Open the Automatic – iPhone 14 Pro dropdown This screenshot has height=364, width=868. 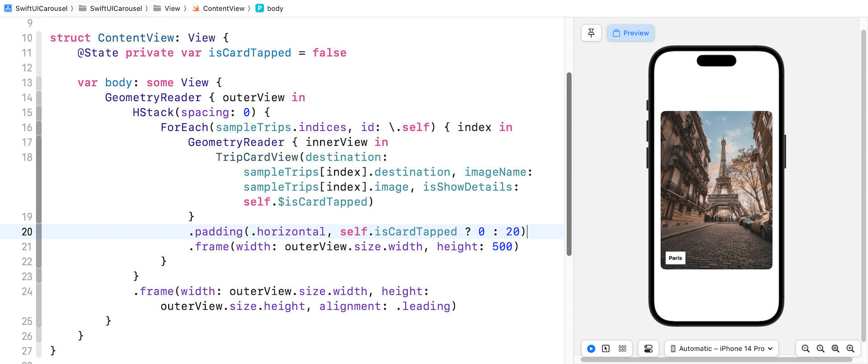(722, 349)
